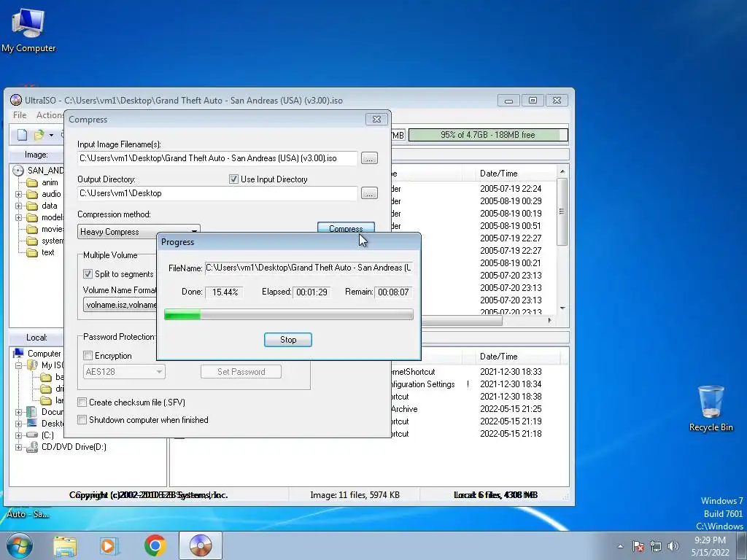This screenshot has width=747, height=560.
Task: Click the Input Image Filename field
Action: 217,158
